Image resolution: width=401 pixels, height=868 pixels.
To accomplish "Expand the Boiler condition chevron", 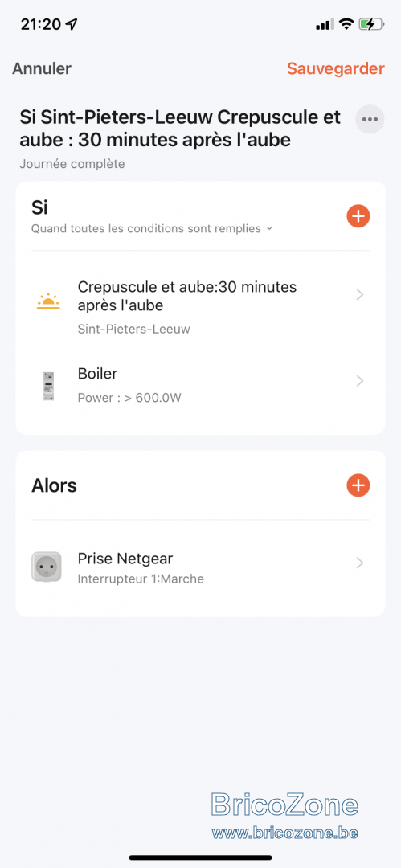I will pos(360,381).
